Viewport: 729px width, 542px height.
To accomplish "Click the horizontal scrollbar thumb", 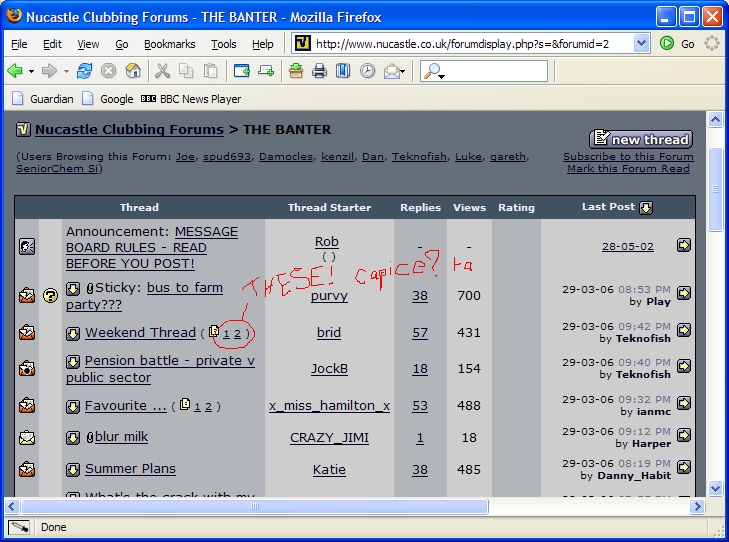I will tap(255, 506).
